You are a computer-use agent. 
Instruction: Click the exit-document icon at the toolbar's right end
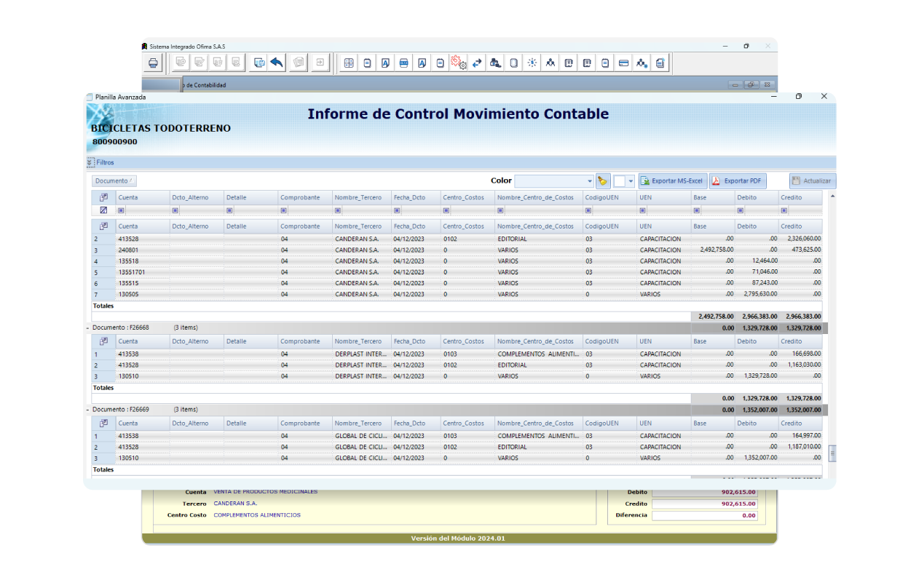coord(660,63)
